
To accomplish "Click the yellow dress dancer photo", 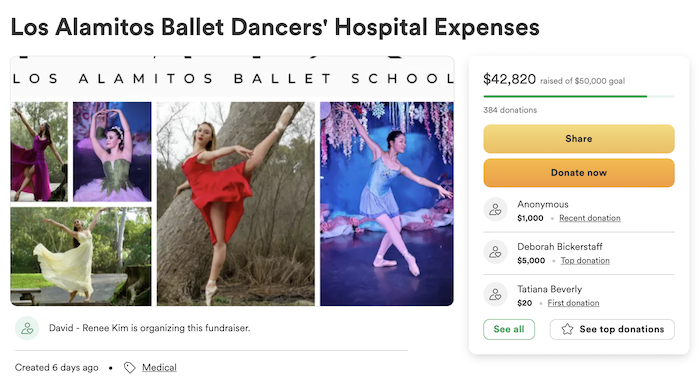I will (x=81, y=256).
